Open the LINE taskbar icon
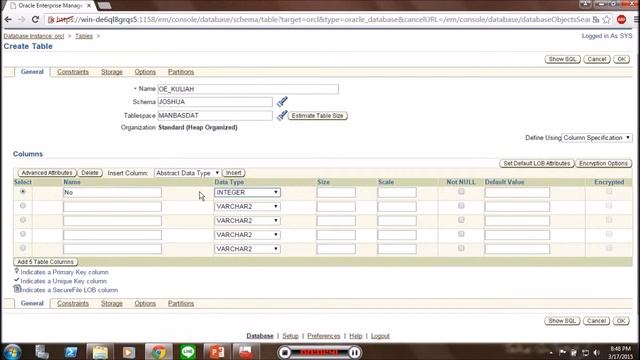This screenshot has width=640, height=360. pyautogui.click(x=188, y=352)
